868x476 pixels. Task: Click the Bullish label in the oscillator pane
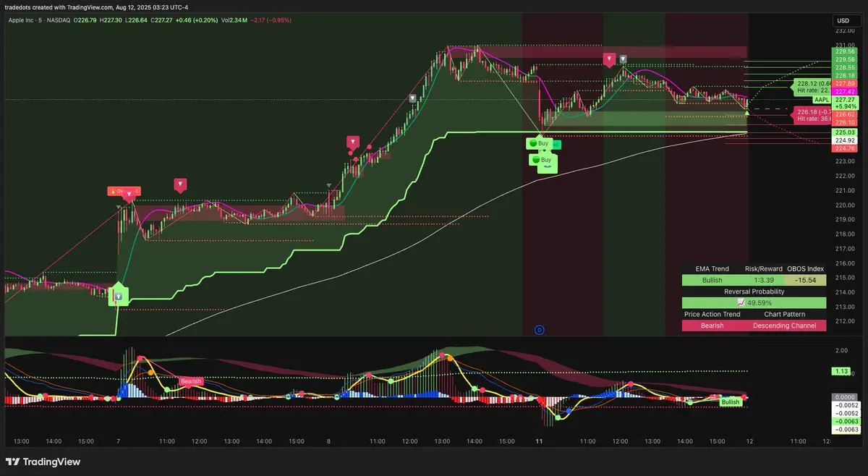click(x=731, y=401)
